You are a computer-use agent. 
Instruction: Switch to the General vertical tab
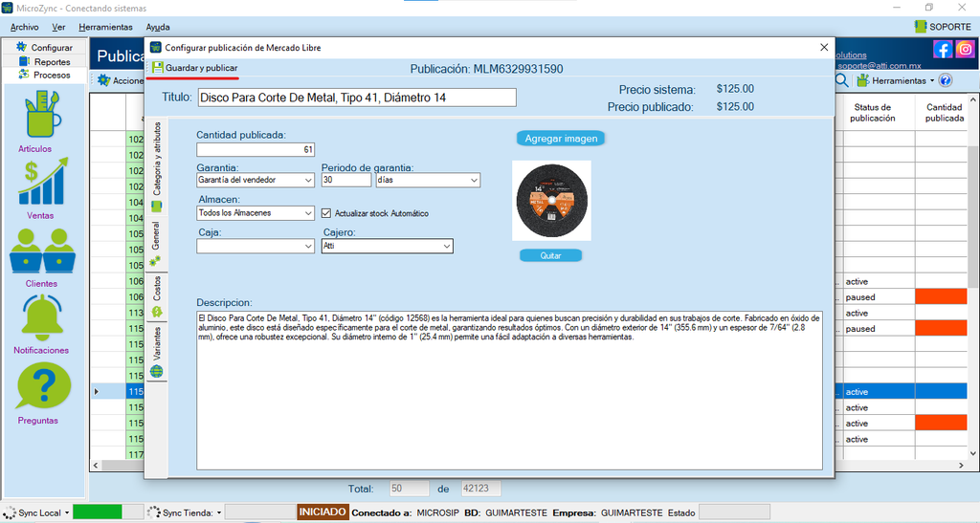(x=156, y=244)
